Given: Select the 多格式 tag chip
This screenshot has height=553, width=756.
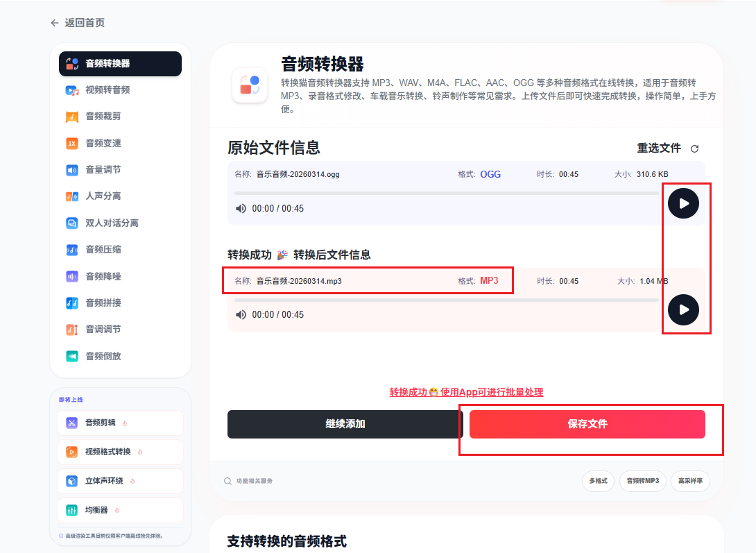Looking at the screenshot, I should click(x=599, y=481).
